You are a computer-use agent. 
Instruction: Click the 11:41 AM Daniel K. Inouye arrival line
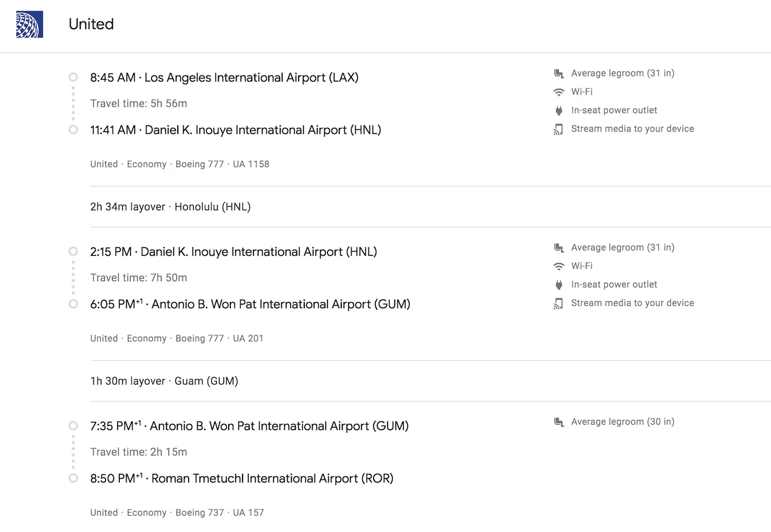pyautogui.click(x=236, y=130)
